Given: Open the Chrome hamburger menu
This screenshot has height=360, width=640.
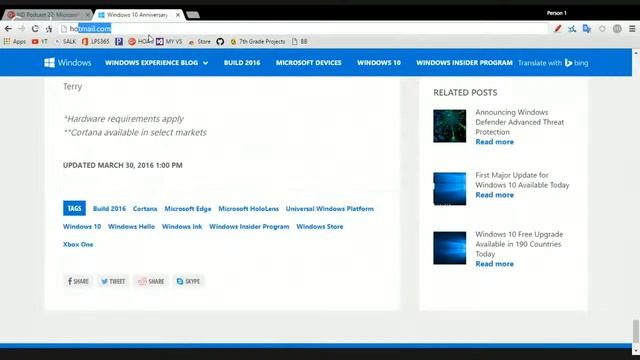Looking at the screenshot, I should point(632,29).
